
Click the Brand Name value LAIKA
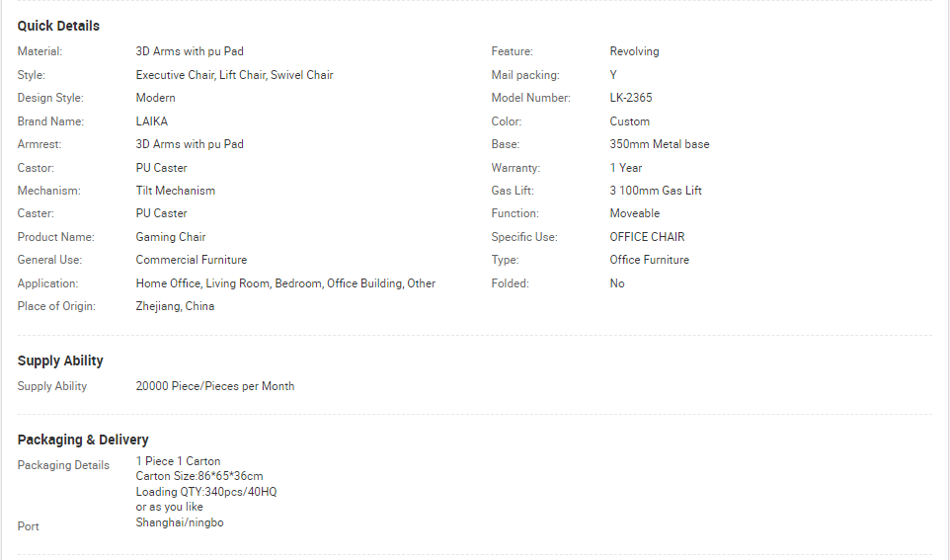151,121
